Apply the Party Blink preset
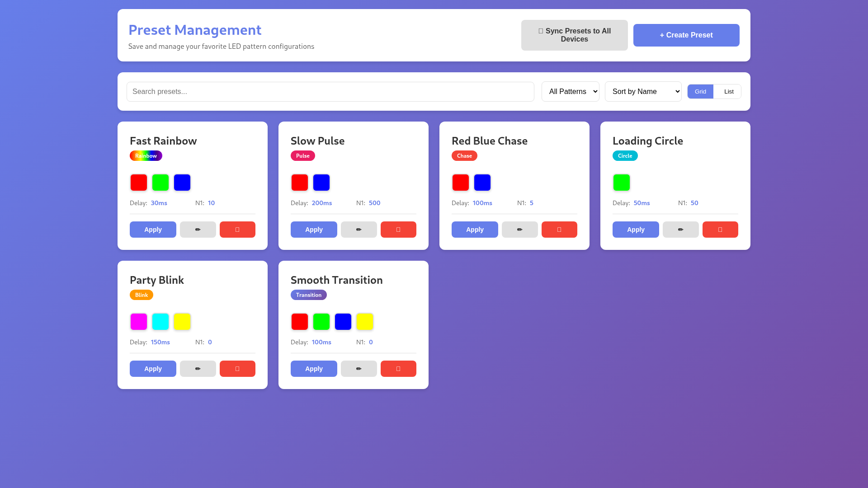This screenshot has height=488, width=868. [x=153, y=369]
